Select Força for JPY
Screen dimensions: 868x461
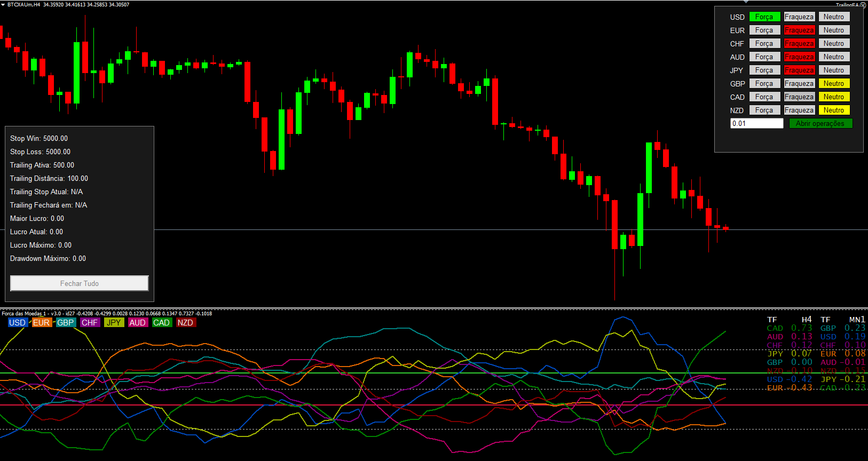pyautogui.click(x=764, y=70)
